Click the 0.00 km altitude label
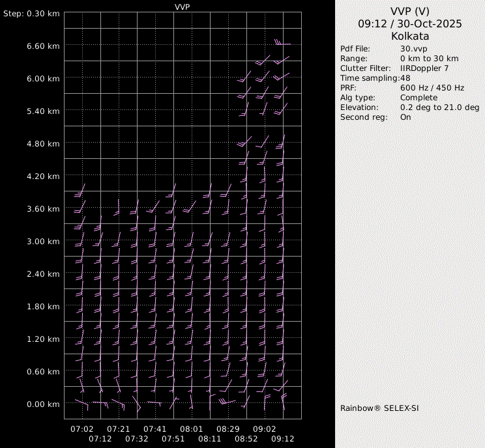 click(44, 404)
